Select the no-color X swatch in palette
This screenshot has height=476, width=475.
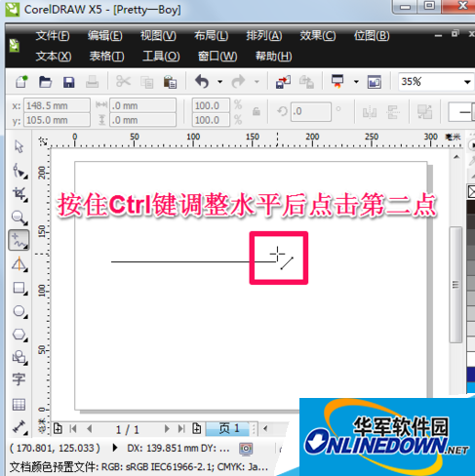[x=471, y=191]
